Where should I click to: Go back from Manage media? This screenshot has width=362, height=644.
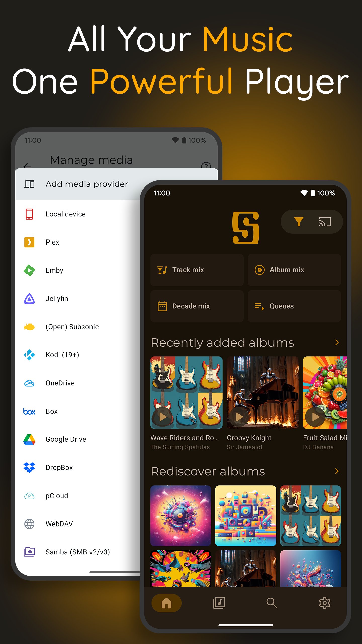click(27, 165)
